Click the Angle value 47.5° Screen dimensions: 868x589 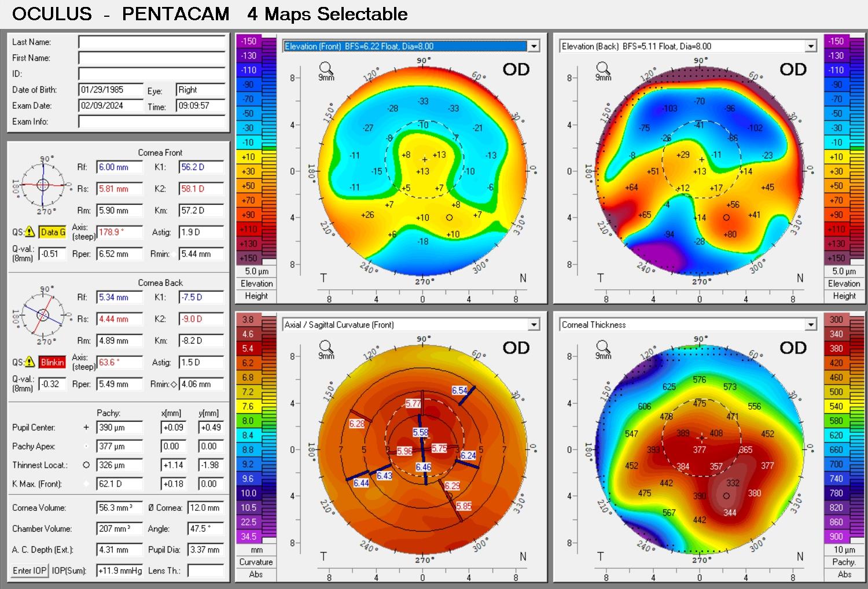point(205,529)
